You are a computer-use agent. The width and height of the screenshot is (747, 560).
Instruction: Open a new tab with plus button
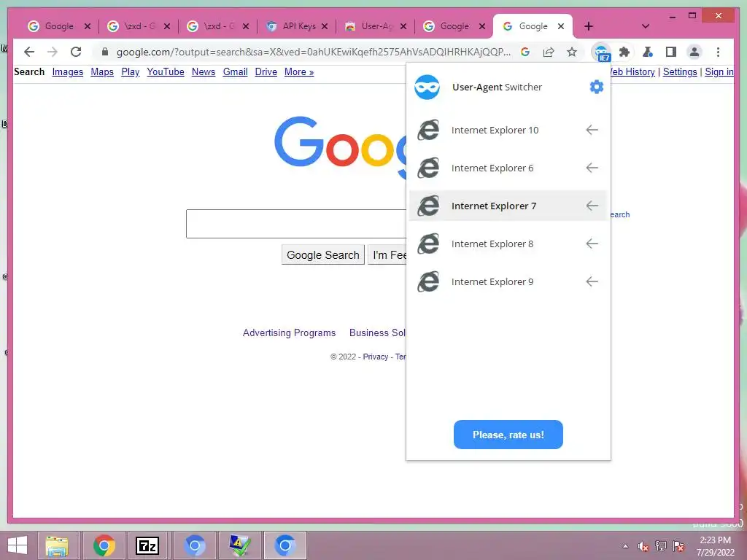point(589,26)
